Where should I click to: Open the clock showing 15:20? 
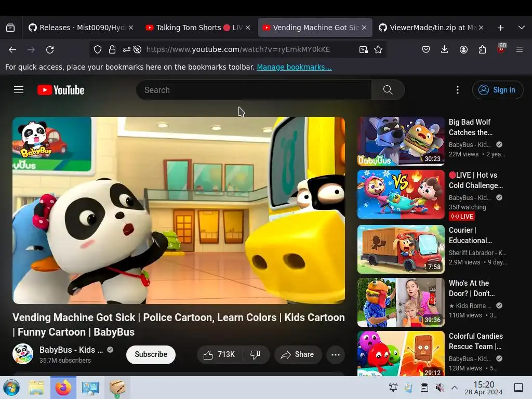(484, 388)
